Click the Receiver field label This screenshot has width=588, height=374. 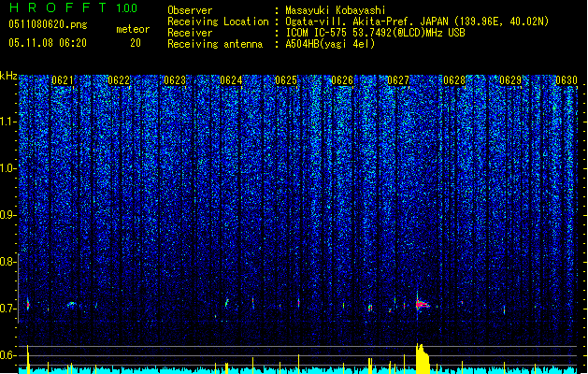tap(190, 33)
